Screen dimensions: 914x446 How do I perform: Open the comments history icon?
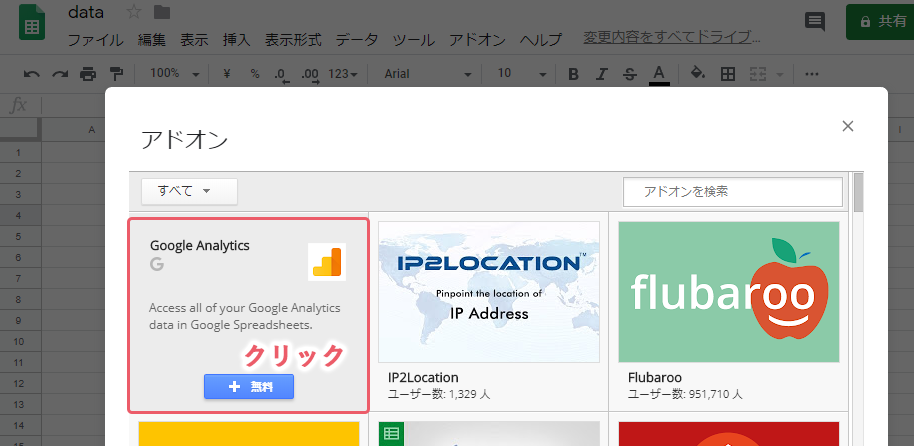point(814,23)
